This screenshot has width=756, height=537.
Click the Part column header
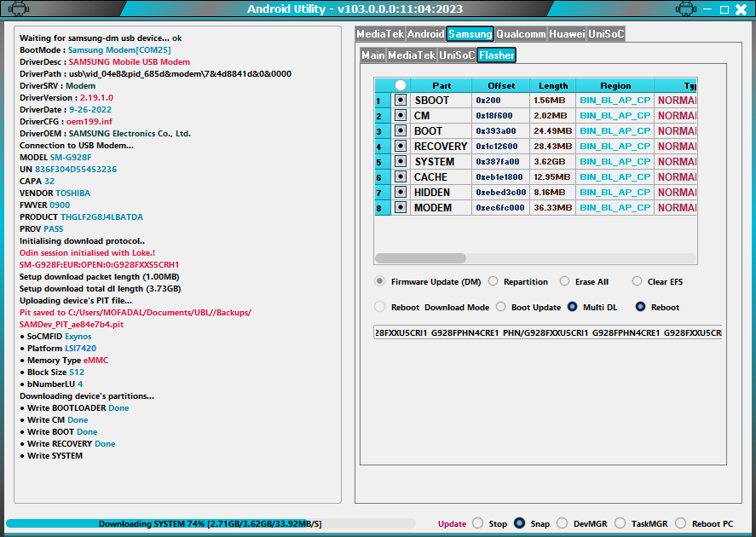click(x=441, y=85)
